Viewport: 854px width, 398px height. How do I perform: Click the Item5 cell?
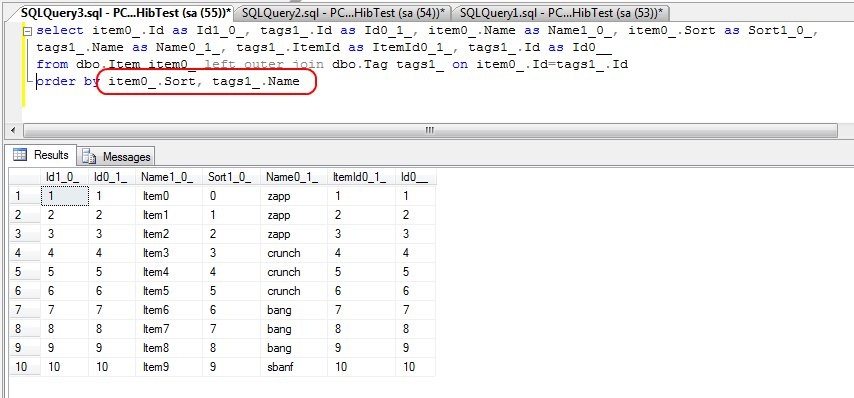168,291
